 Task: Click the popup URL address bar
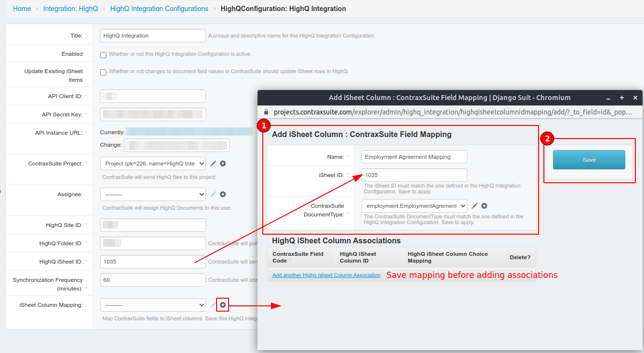tap(452, 112)
